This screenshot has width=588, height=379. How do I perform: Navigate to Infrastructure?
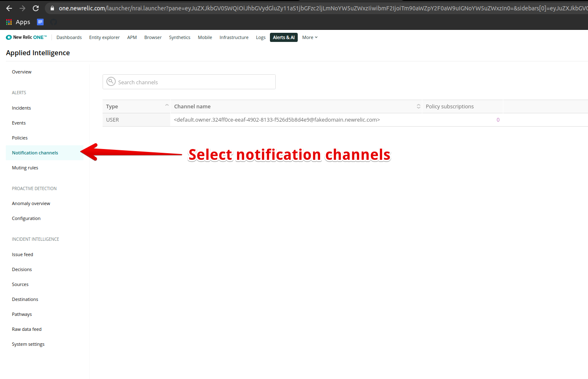[x=234, y=37]
